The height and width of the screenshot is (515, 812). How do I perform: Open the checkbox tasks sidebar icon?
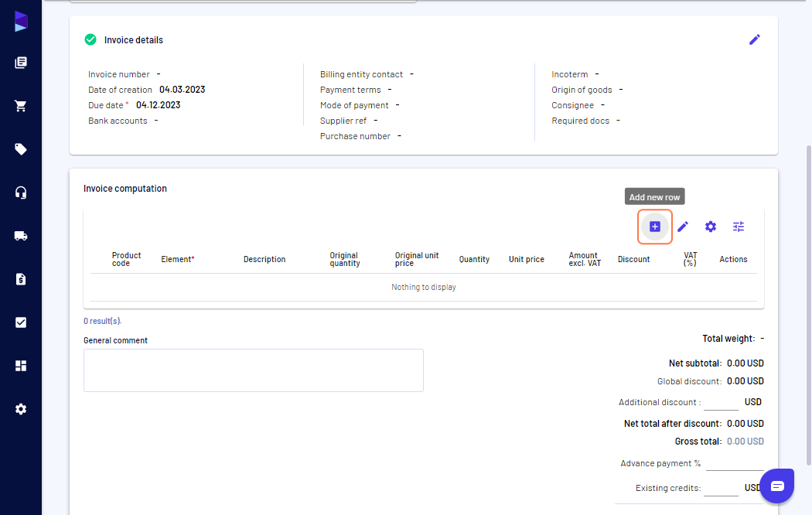[x=21, y=322]
